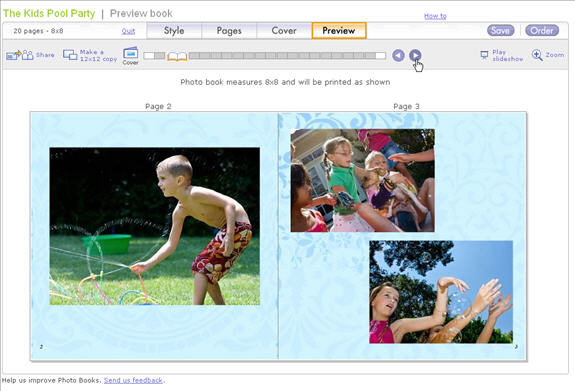Click the children with dog photo
The image size is (575, 391).
(363, 180)
